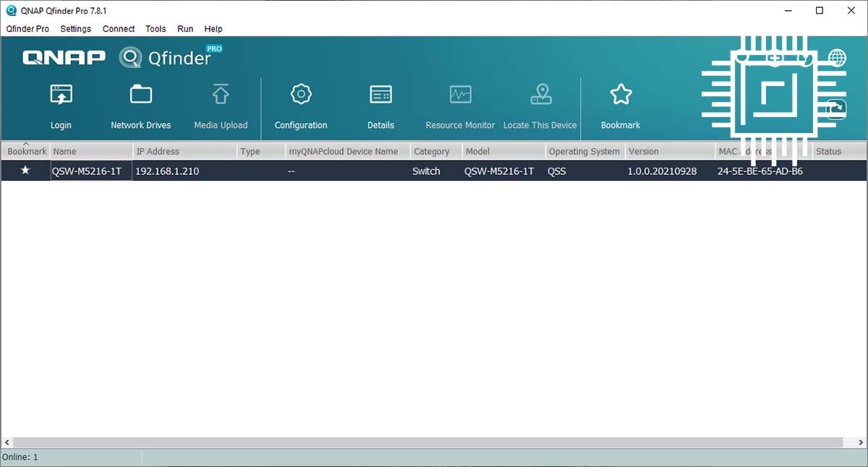Screen dimensions: 868x467
Task: Click the Bookmark star toolbar icon
Action: [621, 95]
